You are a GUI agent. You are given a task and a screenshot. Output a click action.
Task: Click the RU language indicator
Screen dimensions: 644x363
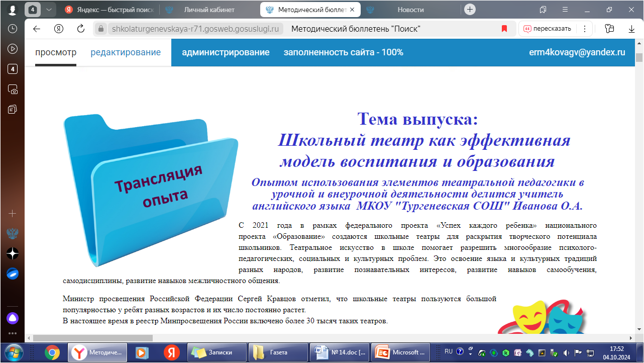click(449, 351)
